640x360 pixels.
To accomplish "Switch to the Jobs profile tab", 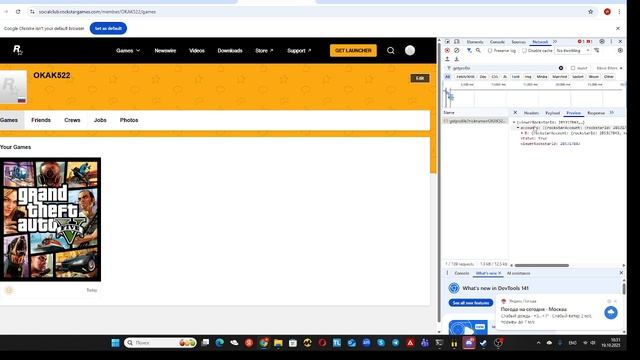I will point(100,120).
